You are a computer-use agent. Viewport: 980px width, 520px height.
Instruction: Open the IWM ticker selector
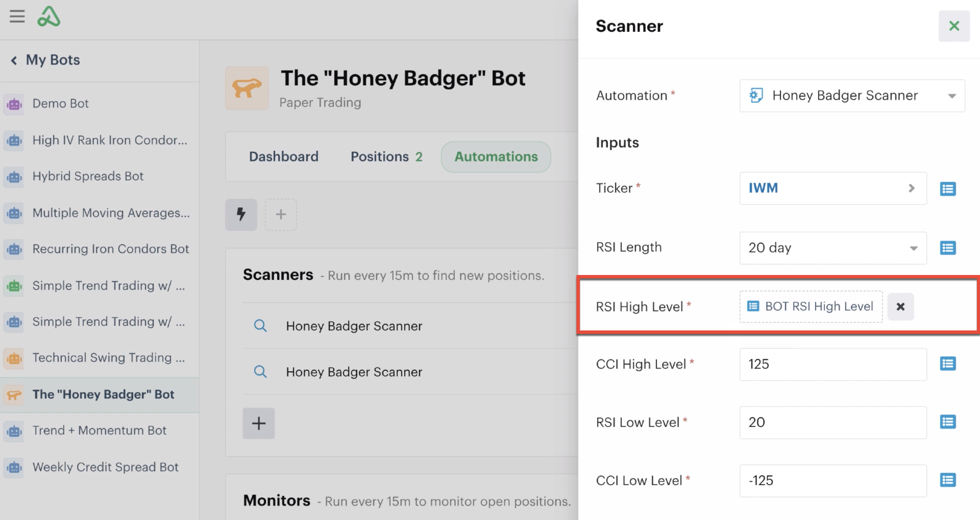coord(833,188)
